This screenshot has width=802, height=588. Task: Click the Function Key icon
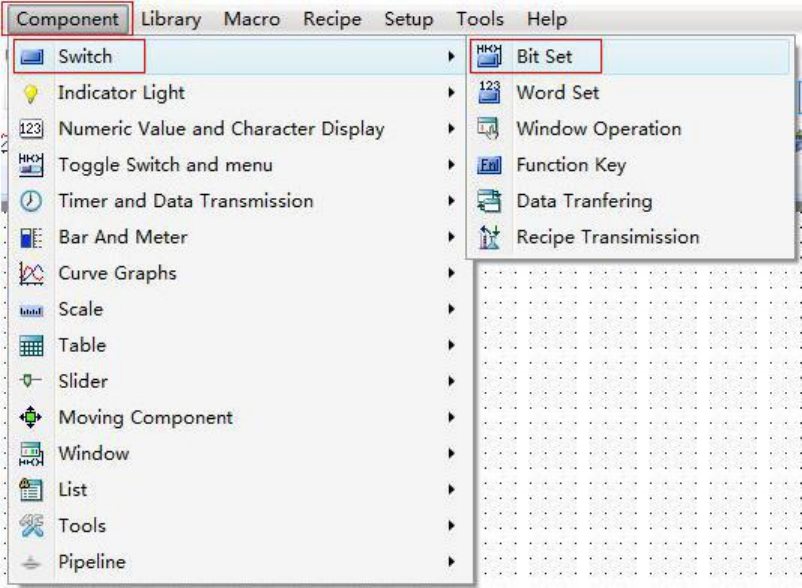[489, 165]
